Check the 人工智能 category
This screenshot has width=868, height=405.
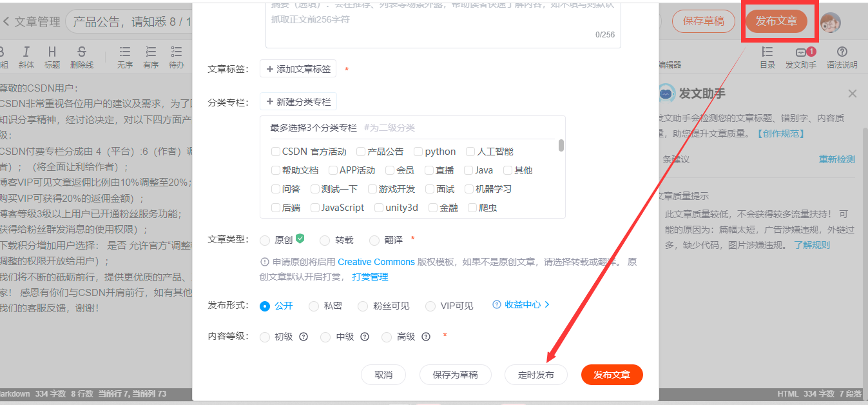point(470,152)
